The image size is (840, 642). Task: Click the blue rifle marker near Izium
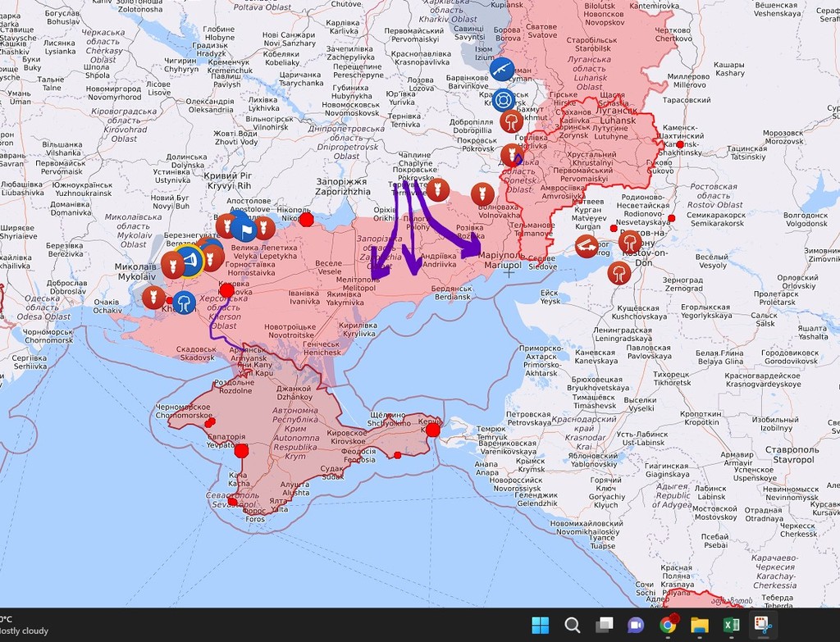(502, 70)
